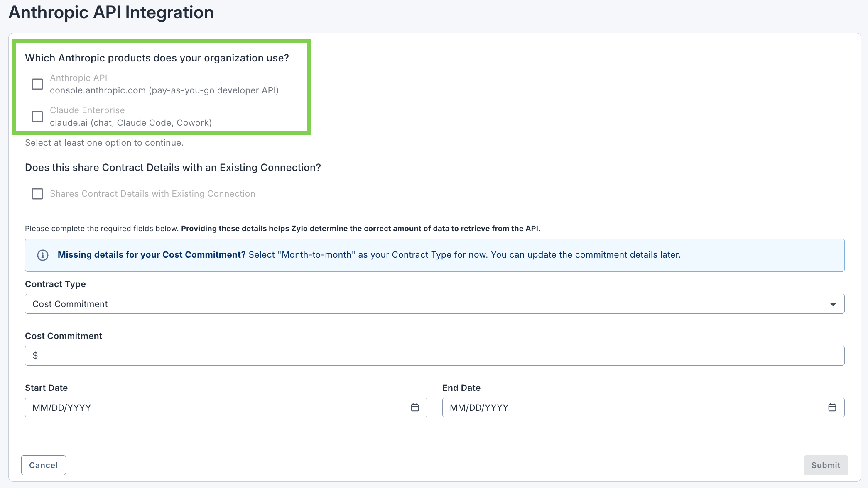Click 'Which Anthropic products does your organization use?'
Image resolution: width=868 pixels, height=488 pixels.
[x=157, y=58]
